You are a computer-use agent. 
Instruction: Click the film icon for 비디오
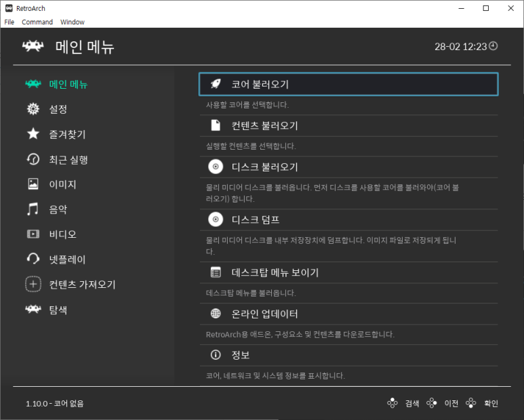pos(33,234)
